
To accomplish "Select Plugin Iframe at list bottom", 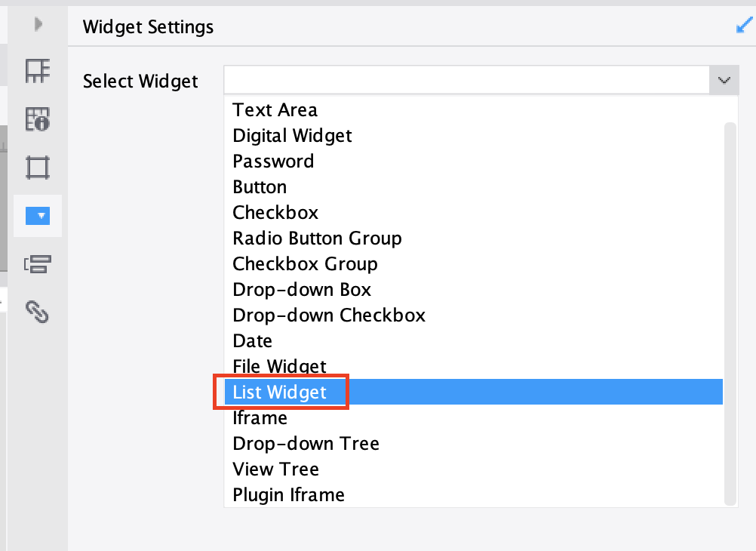I will point(288,494).
